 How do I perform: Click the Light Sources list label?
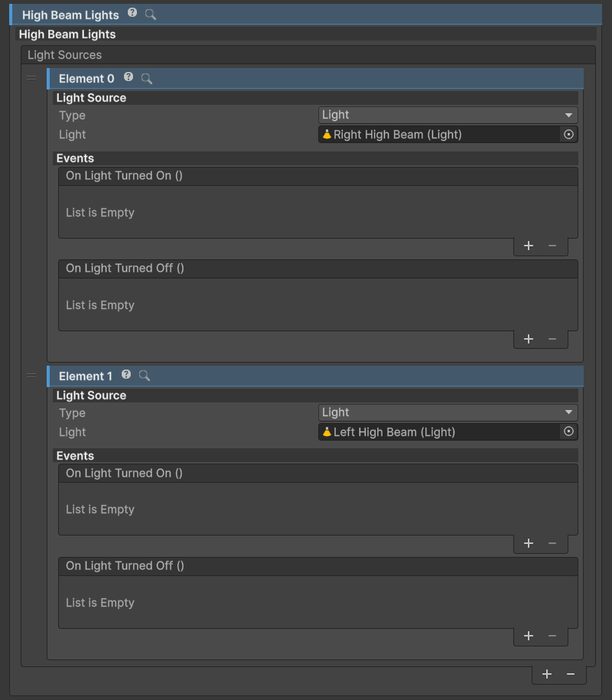(x=65, y=55)
